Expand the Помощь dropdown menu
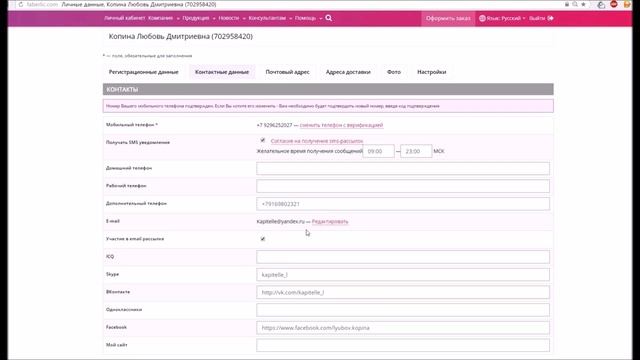 309,18
